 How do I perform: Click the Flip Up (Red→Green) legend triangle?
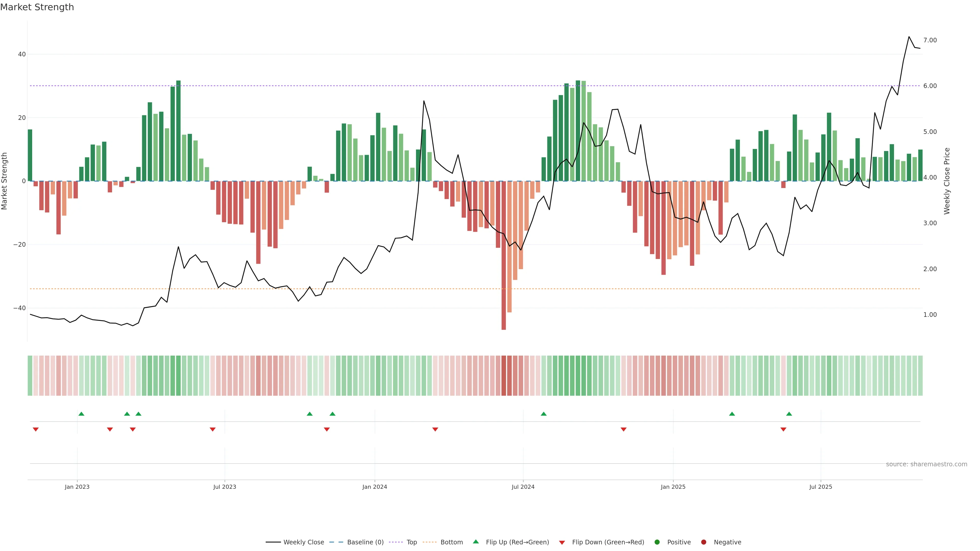475,542
